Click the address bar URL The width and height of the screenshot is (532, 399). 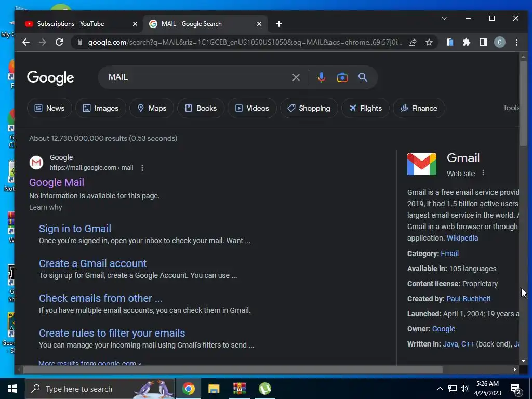[x=245, y=42]
